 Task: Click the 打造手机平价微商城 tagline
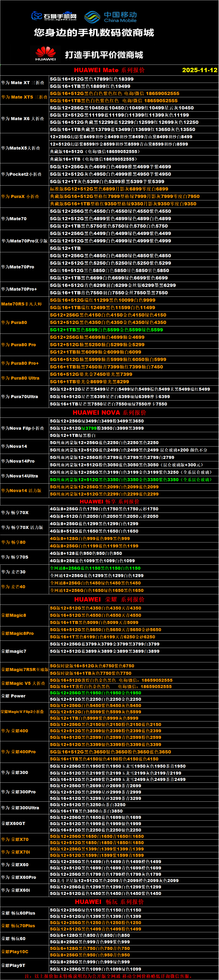coord(104,55)
